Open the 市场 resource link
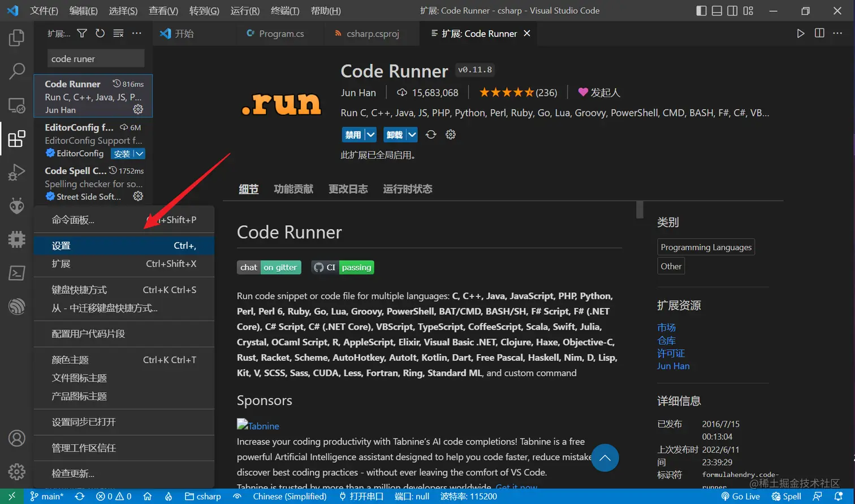Screen dimensions: 855x504 pos(666,328)
